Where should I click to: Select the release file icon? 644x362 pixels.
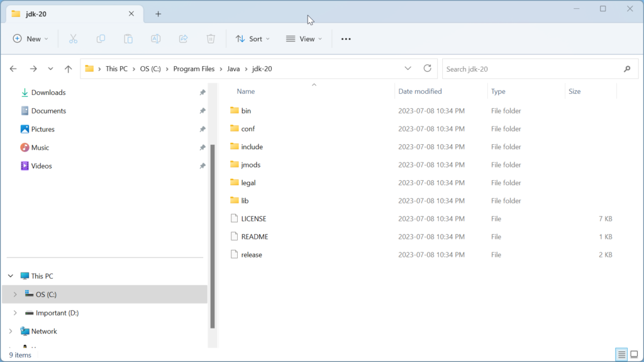[x=234, y=254]
